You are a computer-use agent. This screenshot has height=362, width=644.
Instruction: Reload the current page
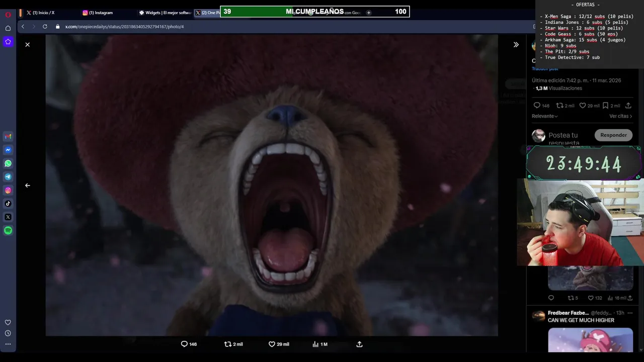click(x=45, y=26)
